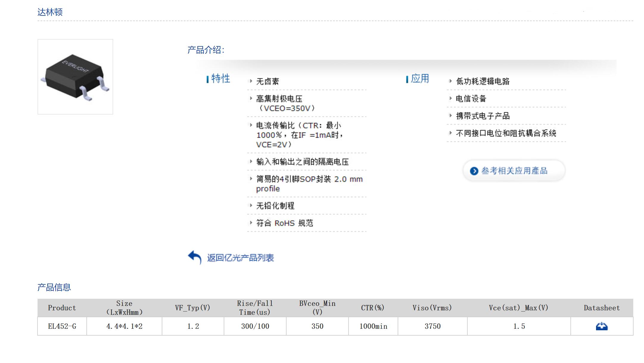Click the CTR(%) column header
This screenshot has width=644, height=363.
click(x=373, y=308)
